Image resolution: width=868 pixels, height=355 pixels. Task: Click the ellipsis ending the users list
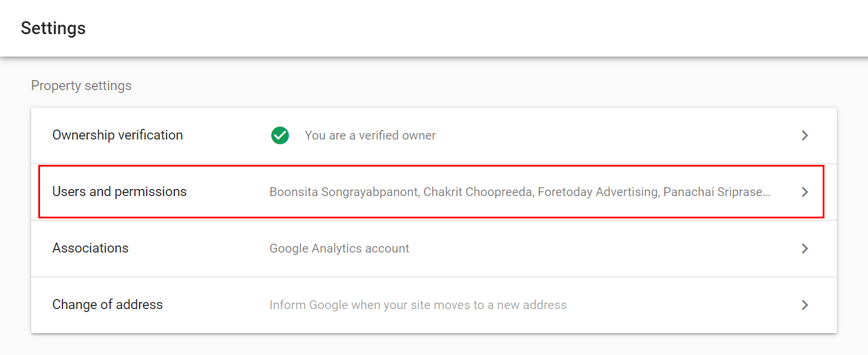(x=767, y=193)
